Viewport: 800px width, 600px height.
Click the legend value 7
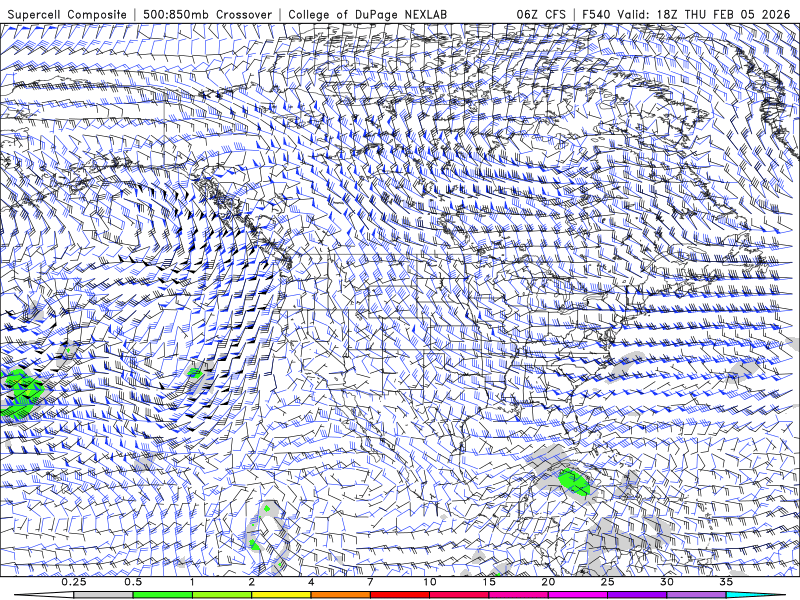point(370,582)
